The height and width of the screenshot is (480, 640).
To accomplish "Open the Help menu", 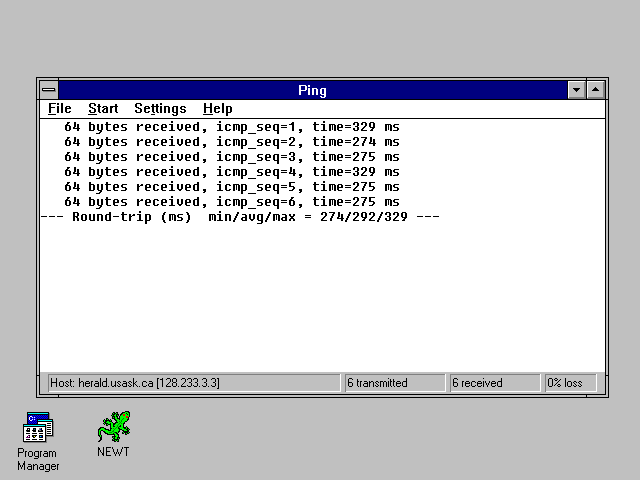I will click(217, 108).
